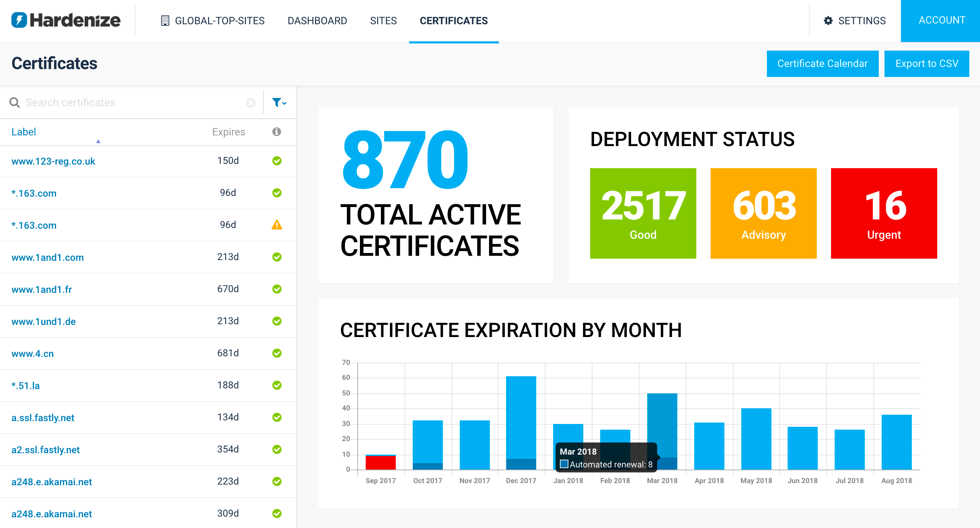
Task: Click the Jul 2018 chart bar
Action: [x=850, y=450]
